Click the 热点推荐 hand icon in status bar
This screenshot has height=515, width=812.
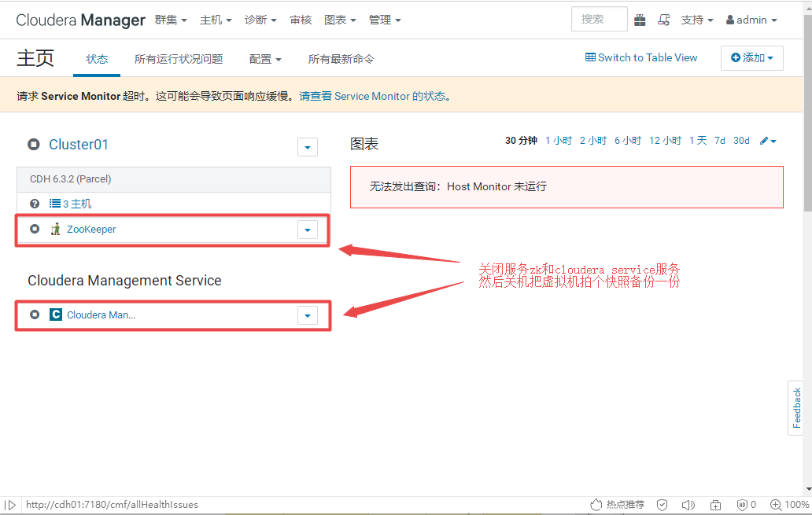(596, 505)
